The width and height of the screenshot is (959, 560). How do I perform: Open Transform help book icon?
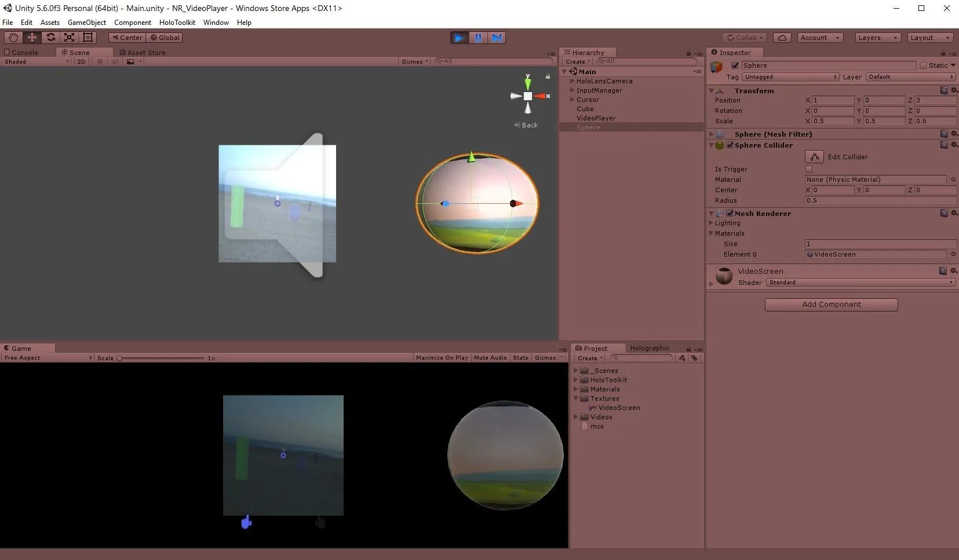tap(944, 90)
